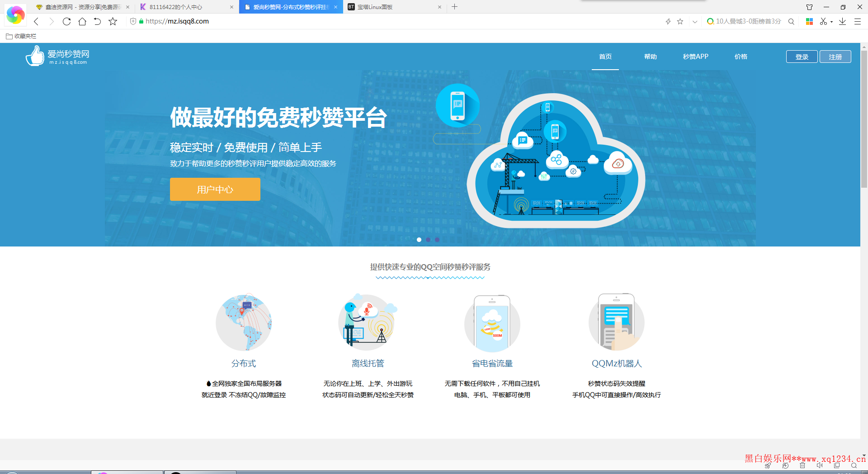This screenshot has height=474, width=868.
Task: Click the page vertical scrollbar thumb
Action: click(864, 118)
